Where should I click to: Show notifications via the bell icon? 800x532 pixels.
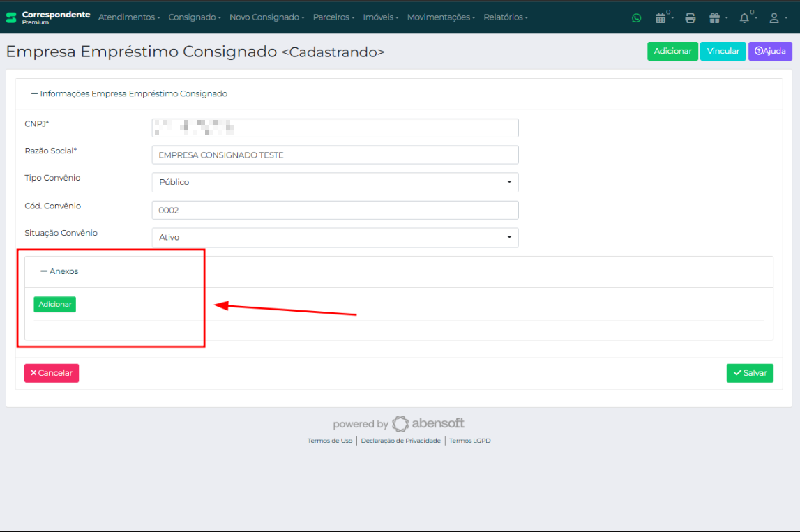(746, 18)
